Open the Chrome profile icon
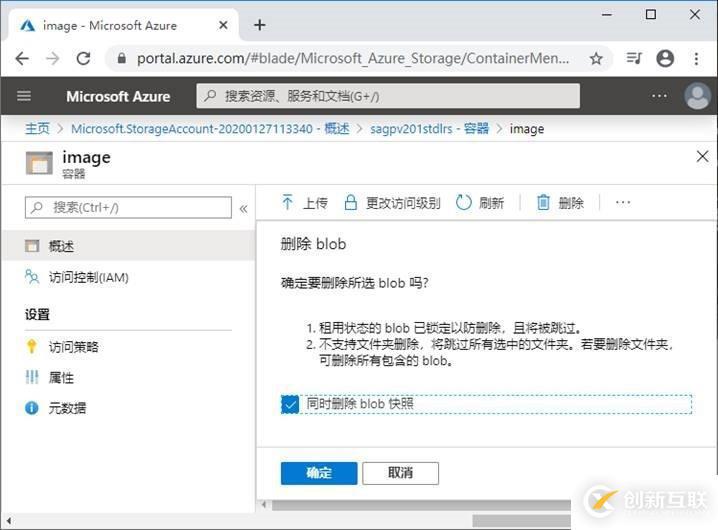Viewport: 718px width, 530px height. (665, 59)
